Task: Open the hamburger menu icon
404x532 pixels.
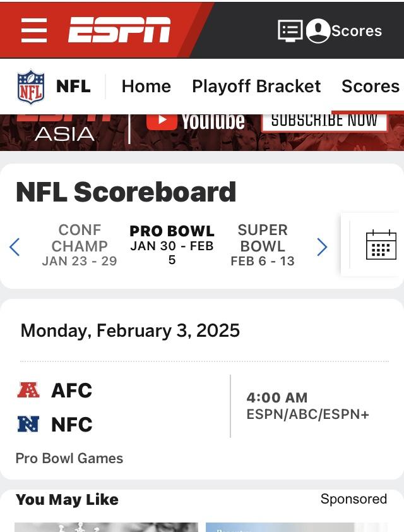Action: pyautogui.click(x=34, y=30)
